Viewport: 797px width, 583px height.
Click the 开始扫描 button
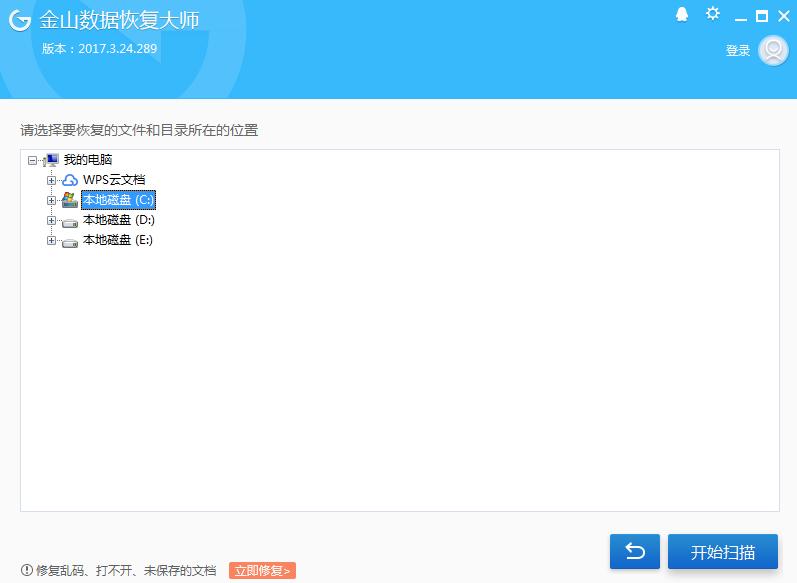[x=722, y=551]
